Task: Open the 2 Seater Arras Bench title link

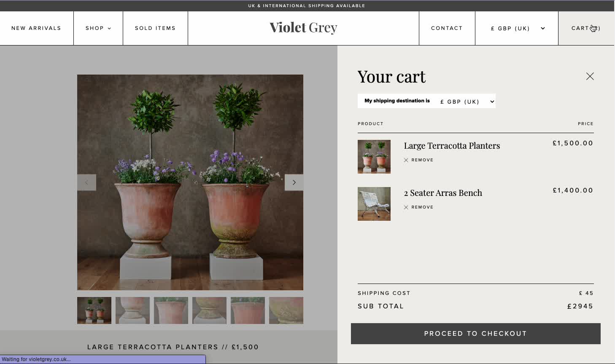Action: point(443,193)
